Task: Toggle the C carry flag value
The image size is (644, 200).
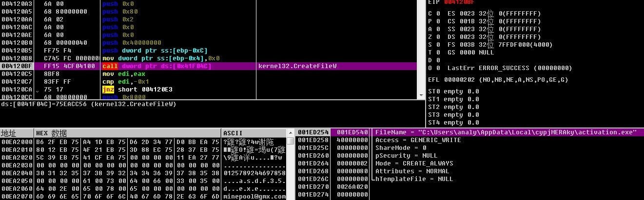Action: [438, 14]
